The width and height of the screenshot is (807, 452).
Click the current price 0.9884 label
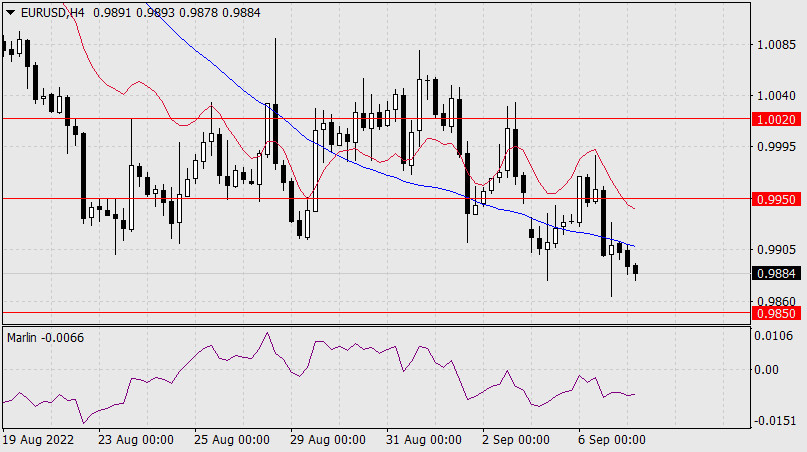click(x=776, y=274)
